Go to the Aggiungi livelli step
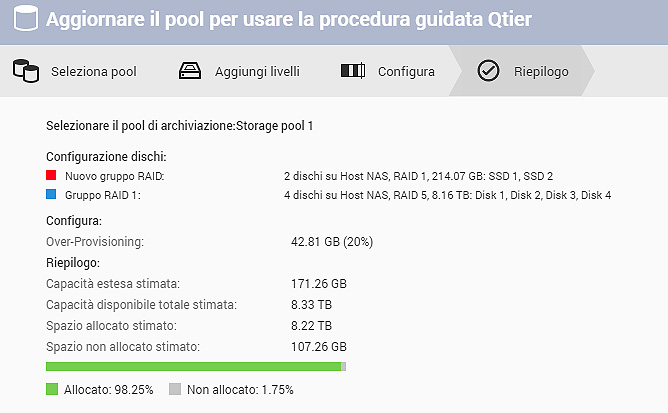The width and height of the screenshot is (668, 413). (x=257, y=72)
